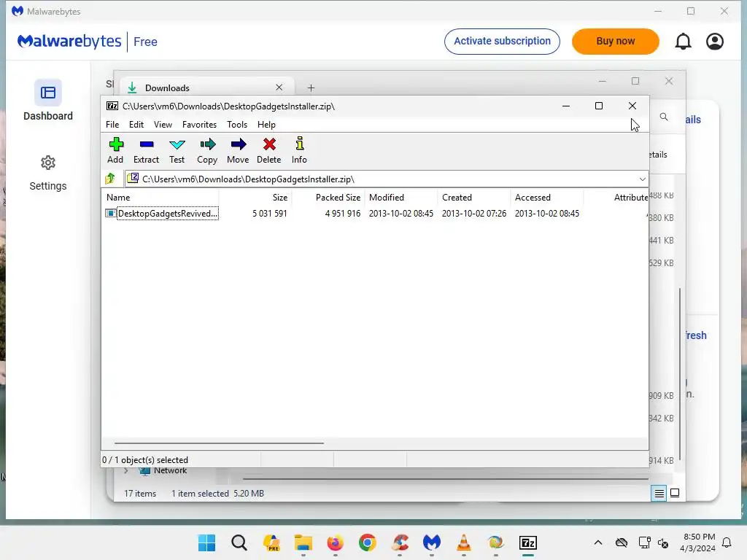This screenshot has width=747, height=560.
Task: Launch Firefox from taskbar
Action: pyautogui.click(x=336, y=542)
